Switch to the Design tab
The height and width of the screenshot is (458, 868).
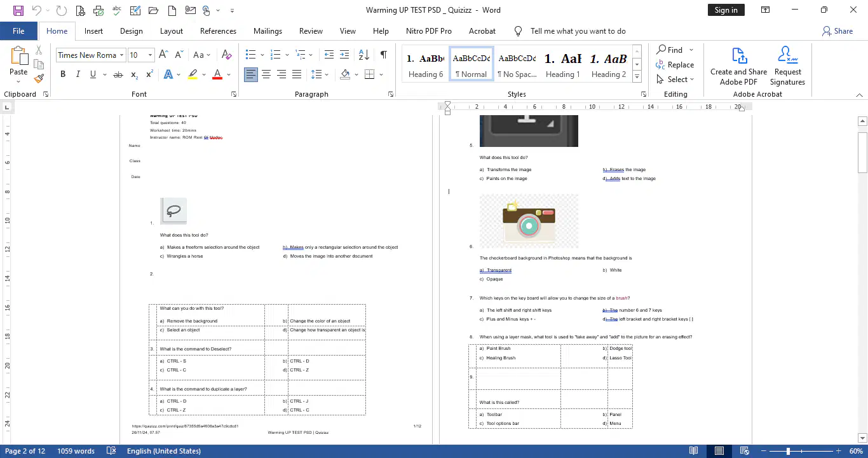[131, 31]
